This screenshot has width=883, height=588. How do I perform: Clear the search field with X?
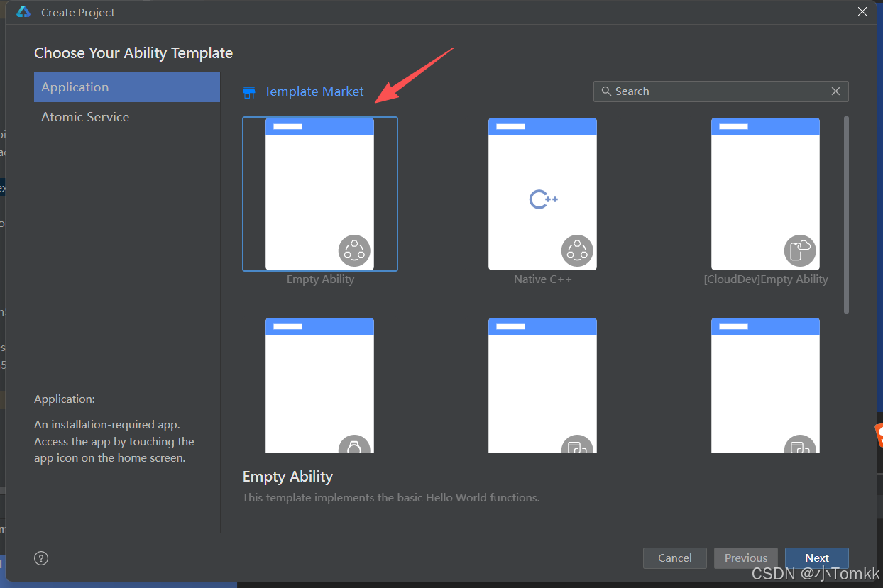tap(835, 91)
